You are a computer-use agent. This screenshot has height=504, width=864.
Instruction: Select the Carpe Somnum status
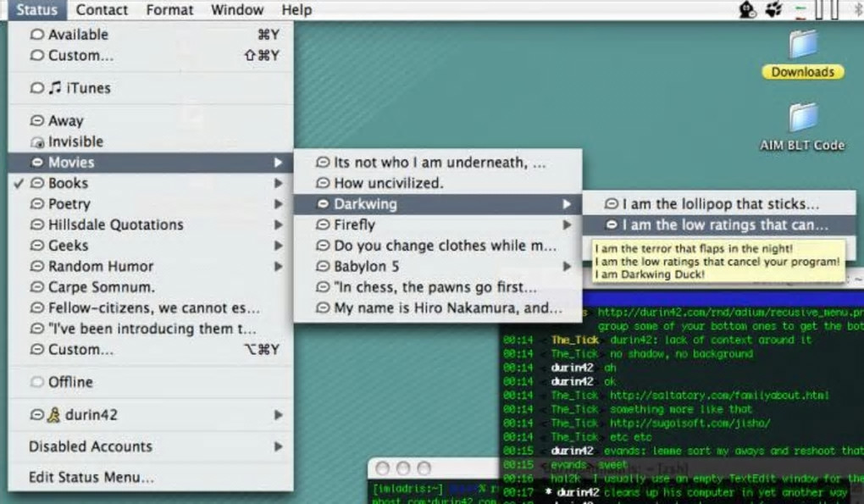coord(151,287)
